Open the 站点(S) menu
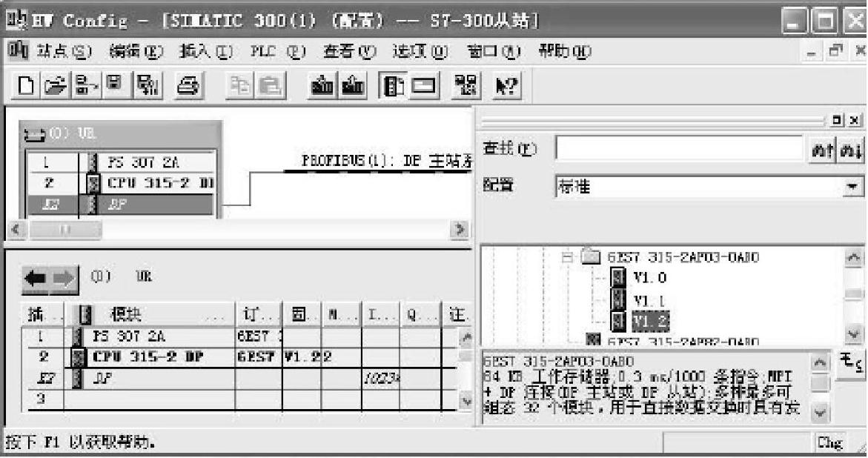Image resolution: width=868 pixels, height=458 pixels. 64,51
